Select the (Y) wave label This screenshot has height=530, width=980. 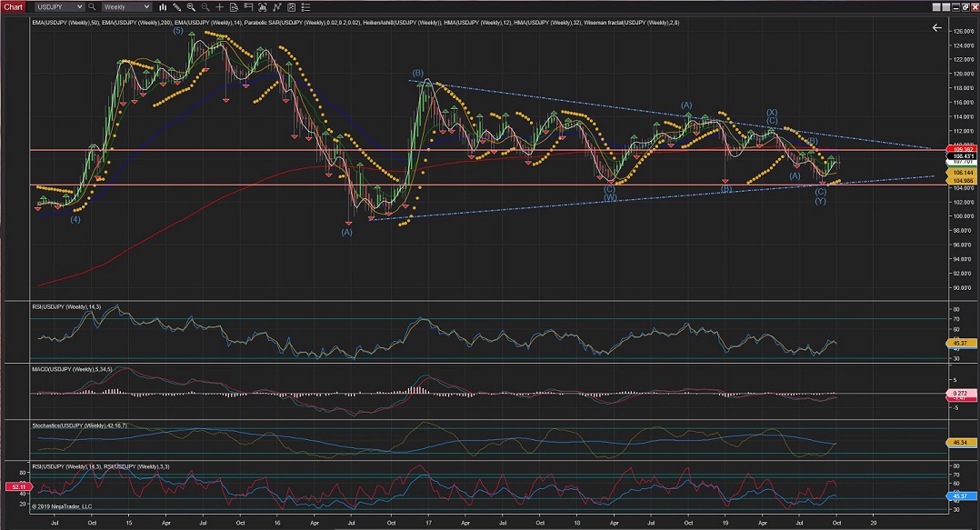coord(820,201)
